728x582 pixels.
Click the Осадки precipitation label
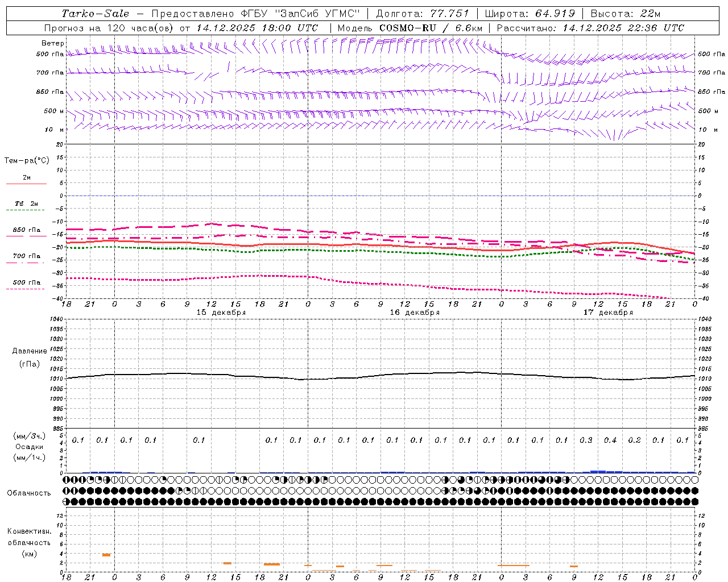tap(30, 447)
